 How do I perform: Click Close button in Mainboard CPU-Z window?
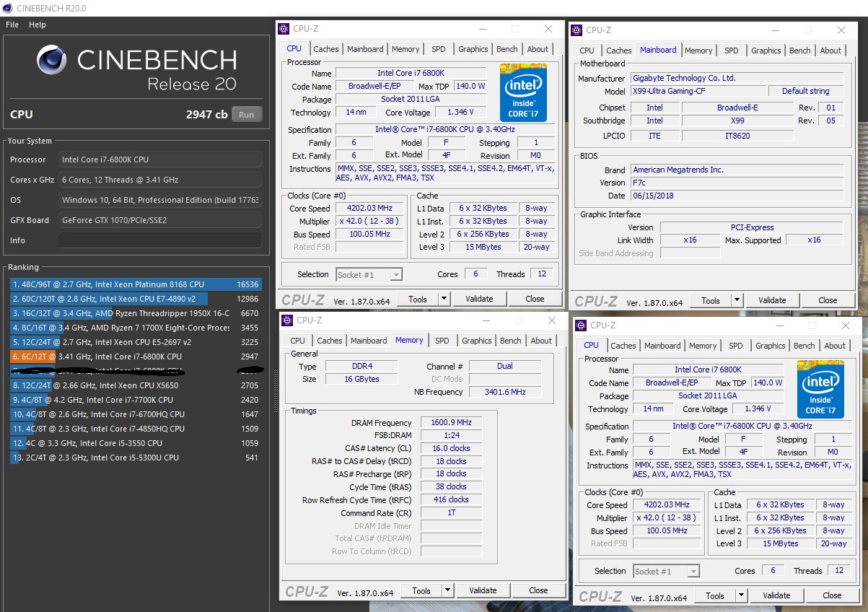coord(828,300)
